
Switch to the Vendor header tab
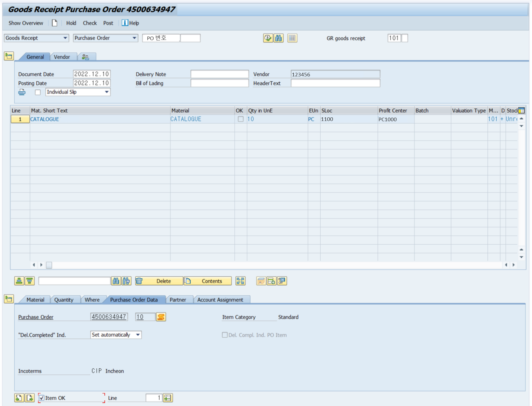62,57
